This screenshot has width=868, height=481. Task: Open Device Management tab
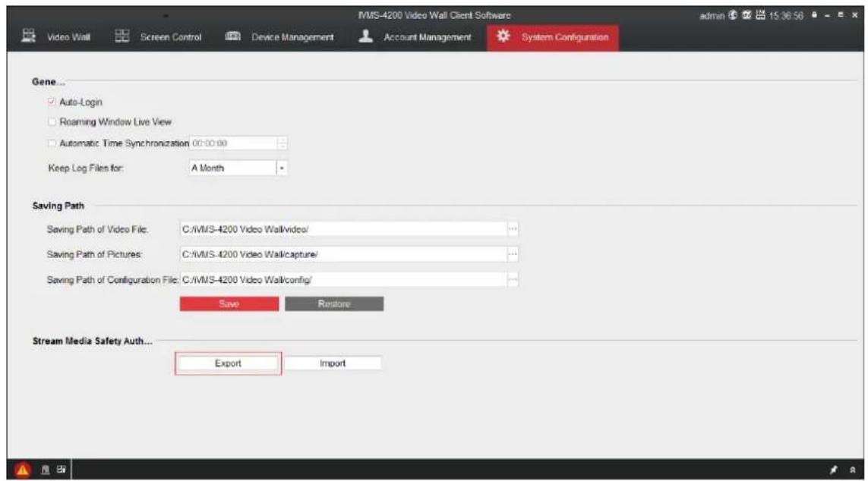279,37
